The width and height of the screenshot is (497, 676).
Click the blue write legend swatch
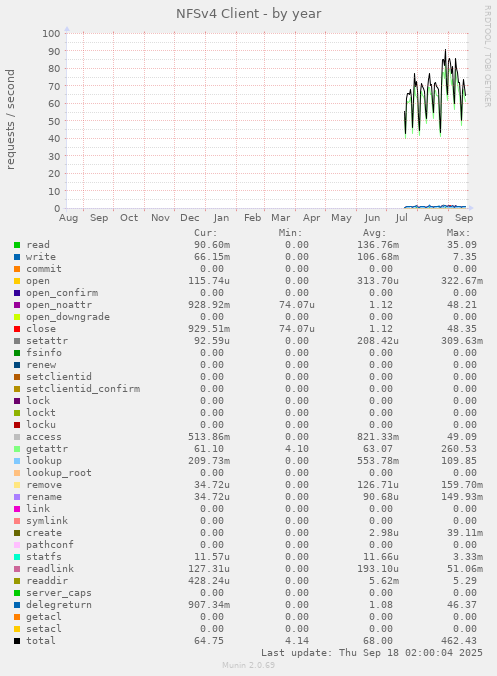tap(17, 257)
